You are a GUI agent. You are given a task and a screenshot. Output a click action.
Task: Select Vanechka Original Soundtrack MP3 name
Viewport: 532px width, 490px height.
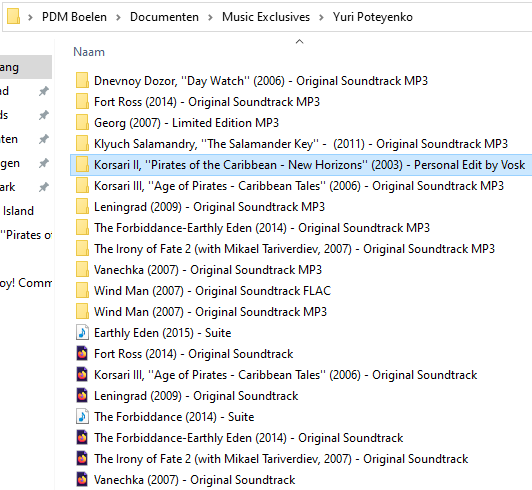(x=208, y=270)
